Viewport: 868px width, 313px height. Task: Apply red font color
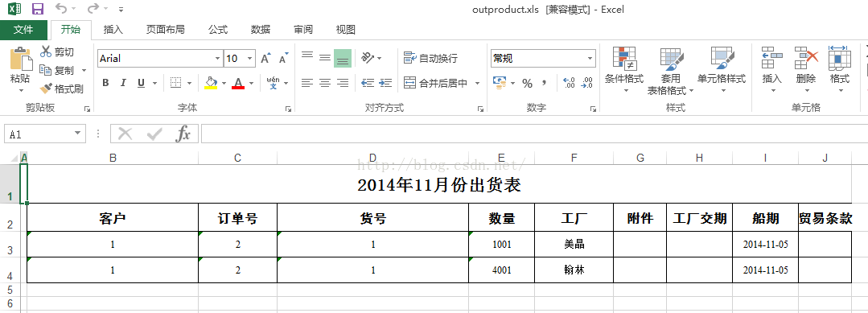(238, 83)
